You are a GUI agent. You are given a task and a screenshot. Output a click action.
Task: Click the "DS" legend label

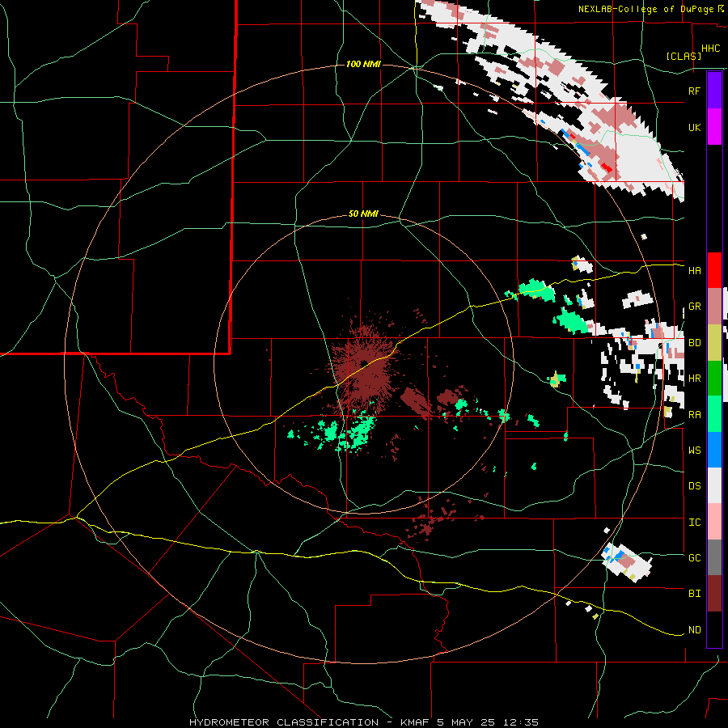(x=694, y=486)
